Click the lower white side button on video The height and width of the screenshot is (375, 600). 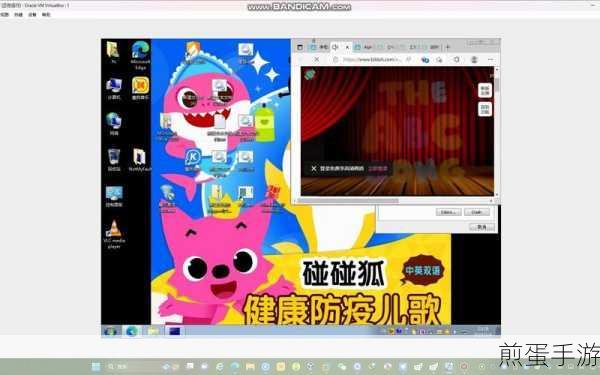click(x=485, y=109)
